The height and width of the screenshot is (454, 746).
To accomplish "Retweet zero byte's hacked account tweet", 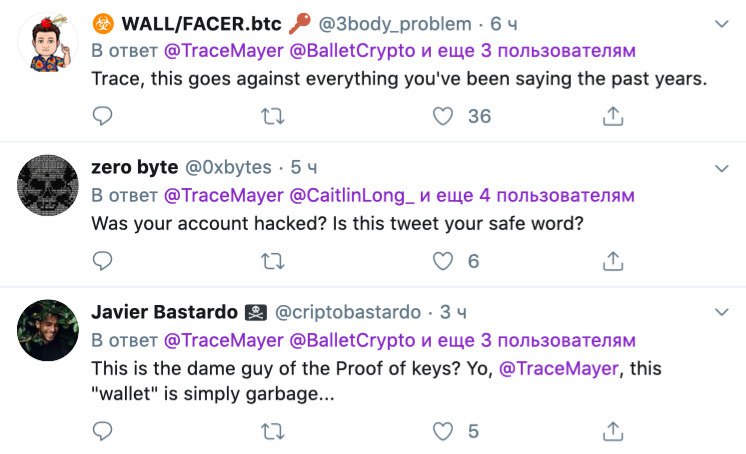I will [x=273, y=261].
